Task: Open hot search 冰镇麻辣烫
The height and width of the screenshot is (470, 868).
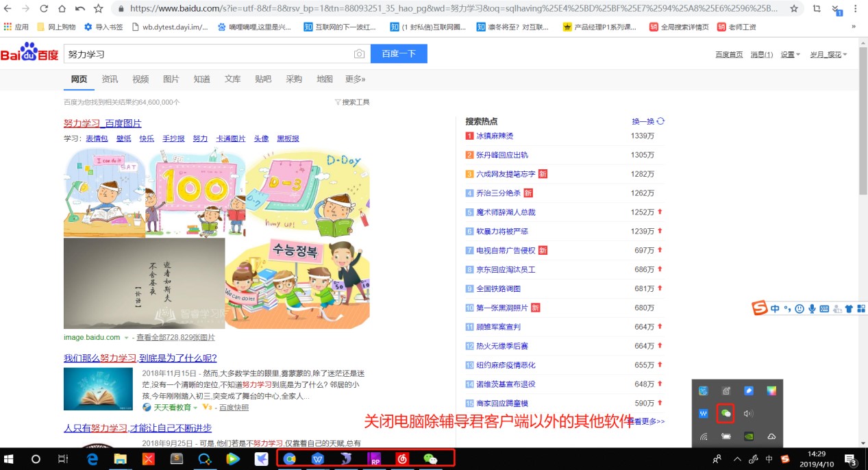Action: point(495,136)
